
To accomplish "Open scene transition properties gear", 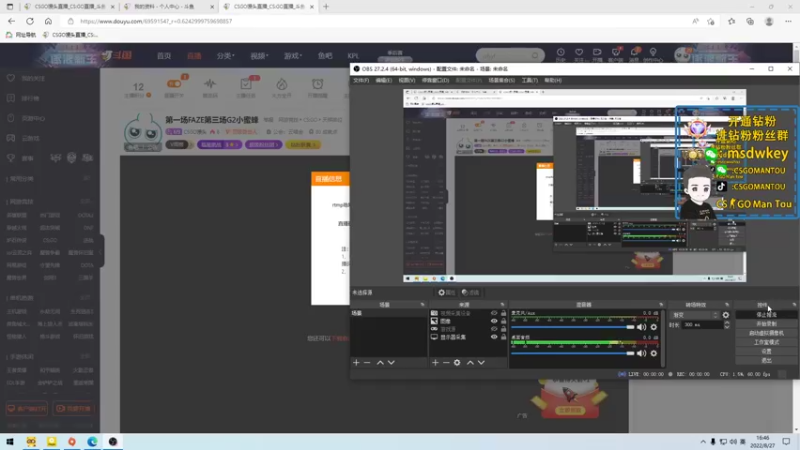I will (726, 315).
